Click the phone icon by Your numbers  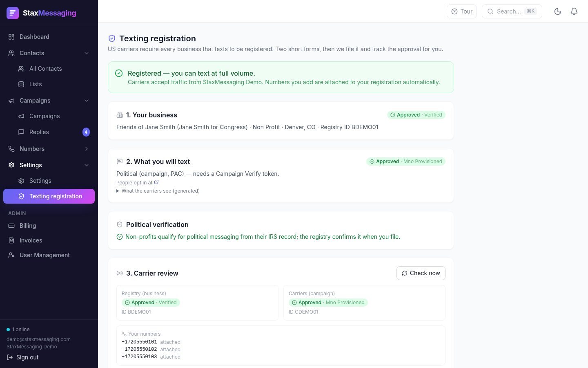click(x=124, y=334)
